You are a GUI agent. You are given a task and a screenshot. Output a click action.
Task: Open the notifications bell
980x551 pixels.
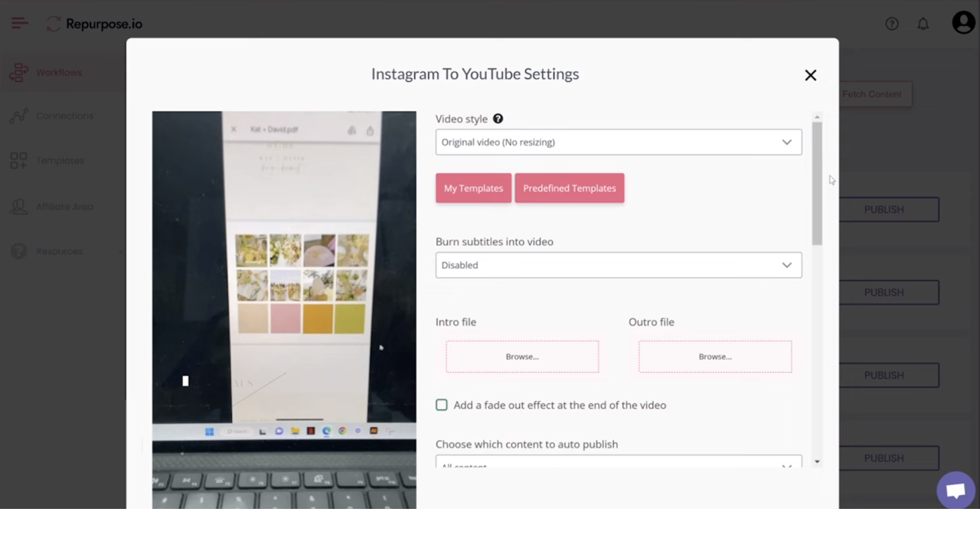[x=923, y=24]
